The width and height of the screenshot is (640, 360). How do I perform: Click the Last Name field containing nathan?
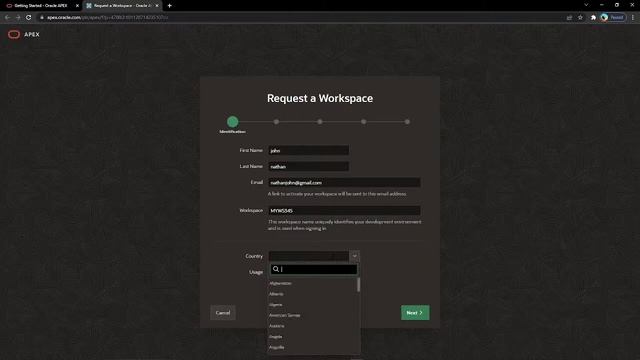coord(309,166)
